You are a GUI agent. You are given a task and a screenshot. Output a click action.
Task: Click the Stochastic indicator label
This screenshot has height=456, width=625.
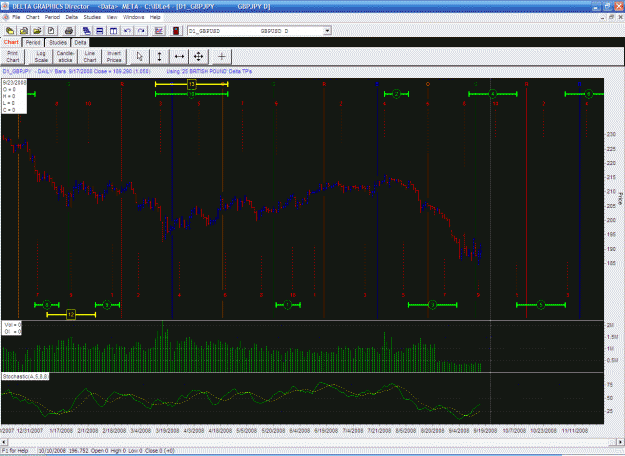[x=26, y=376]
